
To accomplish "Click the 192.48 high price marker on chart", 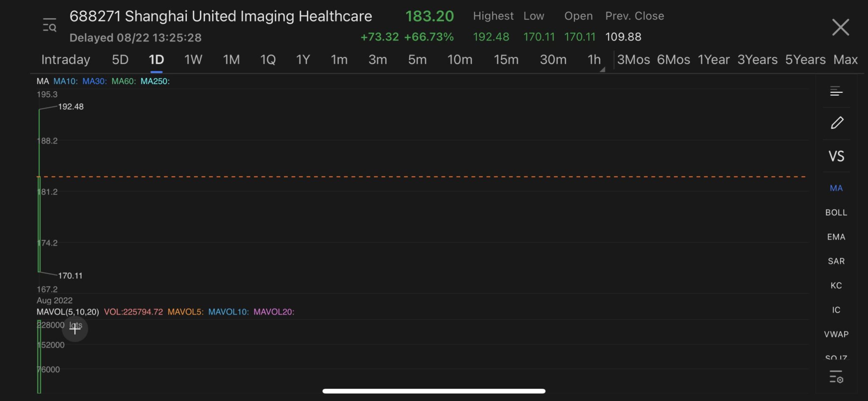I will tap(71, 107).
